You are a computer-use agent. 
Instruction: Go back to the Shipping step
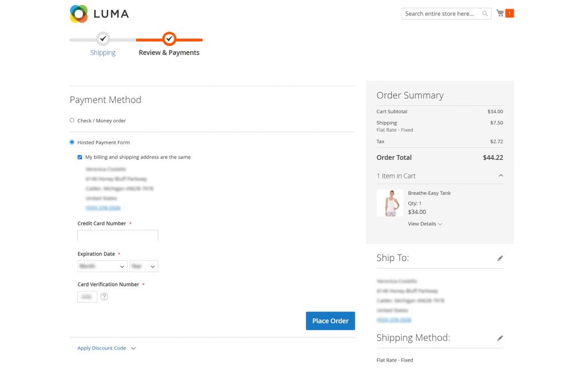coord(103,52)
